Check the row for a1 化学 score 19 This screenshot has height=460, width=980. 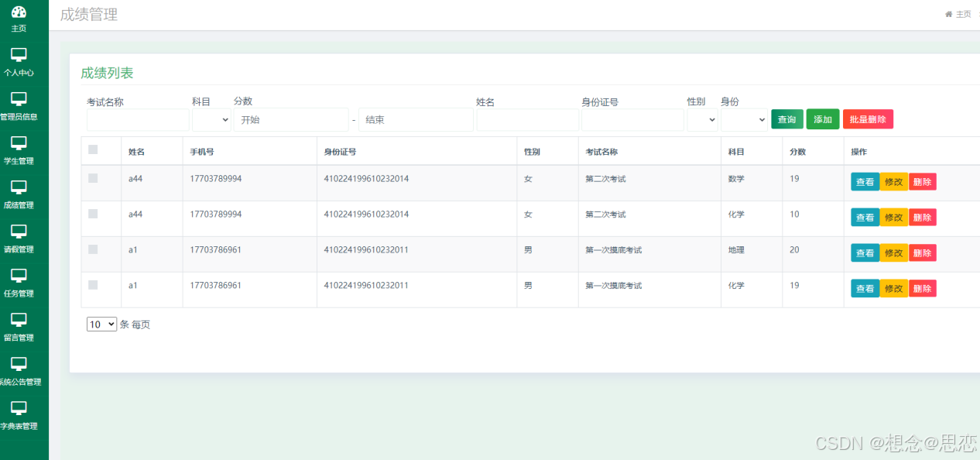pos(93,285)
